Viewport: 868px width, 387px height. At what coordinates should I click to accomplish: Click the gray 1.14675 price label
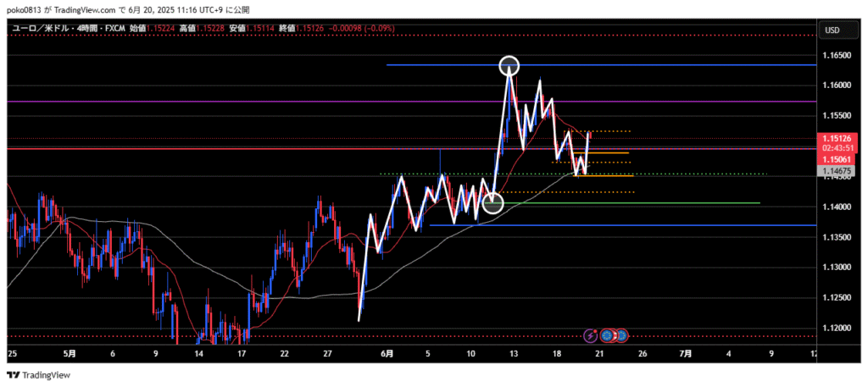pos(836,170)
